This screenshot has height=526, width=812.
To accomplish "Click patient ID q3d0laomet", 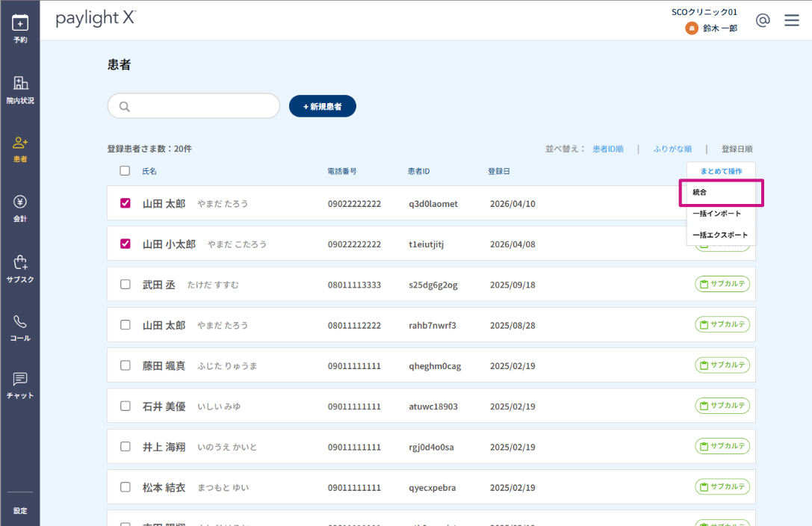I will pyautogui.click(x=433, y=204).
